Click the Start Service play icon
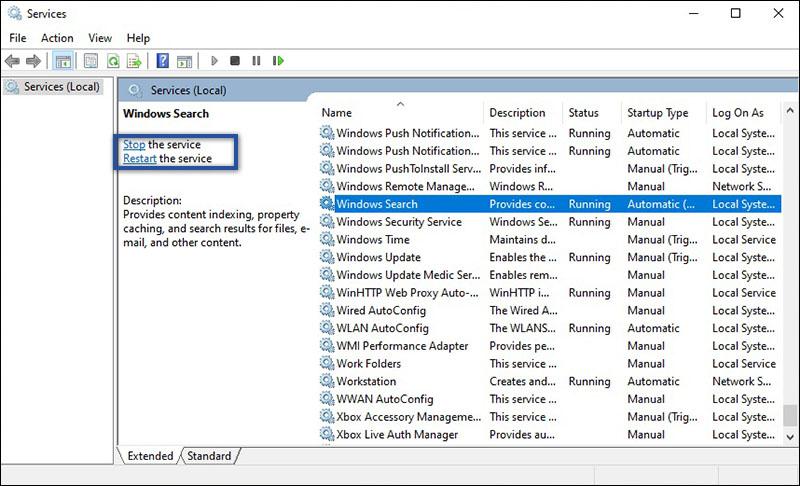The width and height of the screenshot is (800, 486). pyautogui.click(x=214, y=61)
